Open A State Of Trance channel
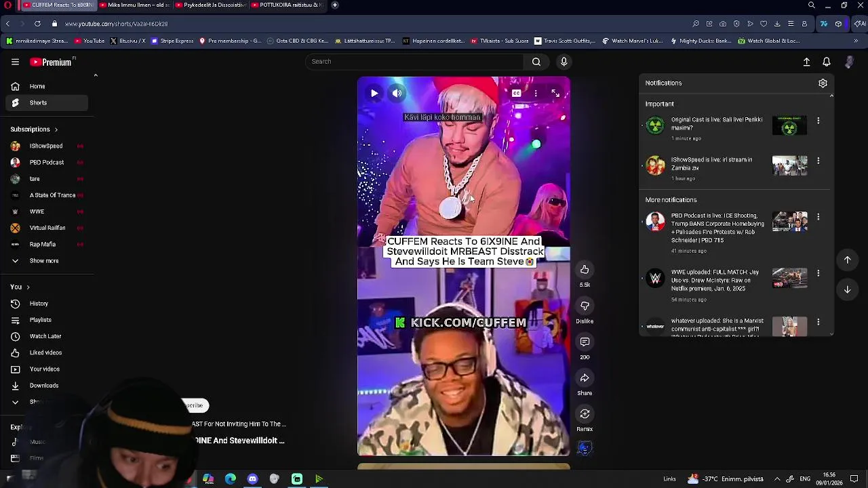Screen dimensions: 868x488 [47, 195]
